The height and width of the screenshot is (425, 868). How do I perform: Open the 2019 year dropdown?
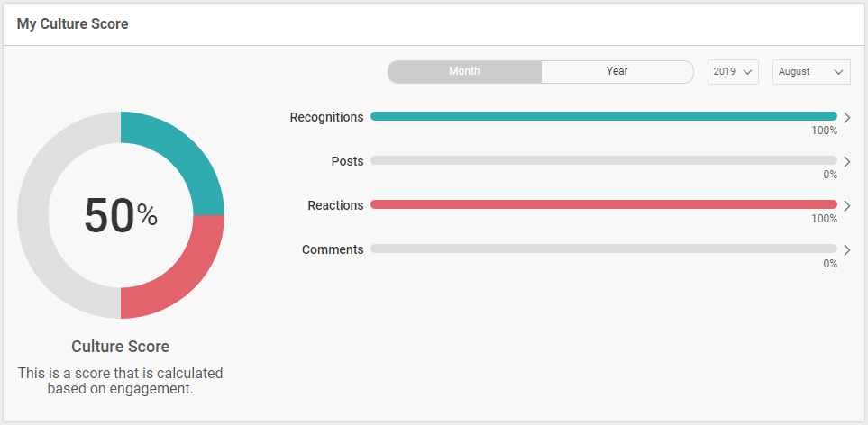[x=732, y=72]
